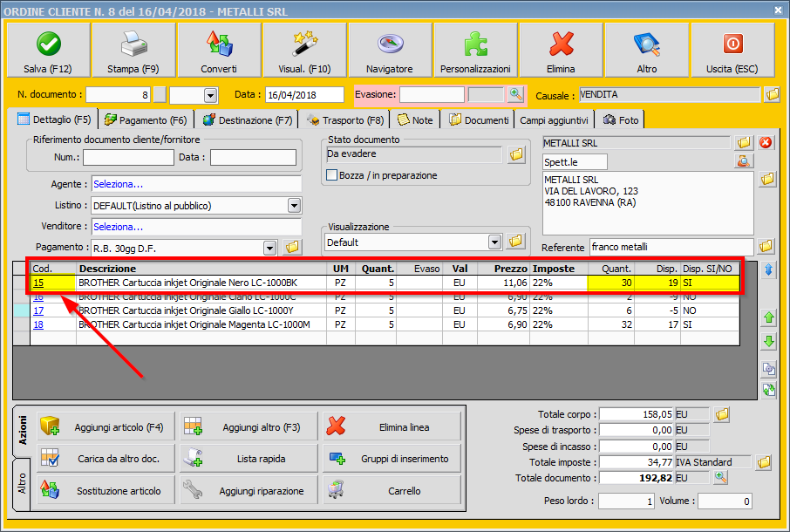Open the Altro magnifier book button

[x=647, y=50]
